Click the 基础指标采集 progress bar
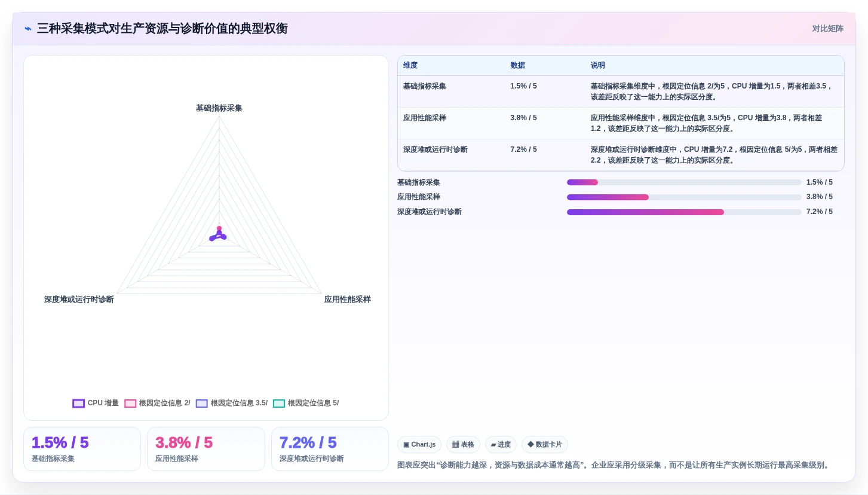Screen dimensions: 868x495 tap(684, 182)
